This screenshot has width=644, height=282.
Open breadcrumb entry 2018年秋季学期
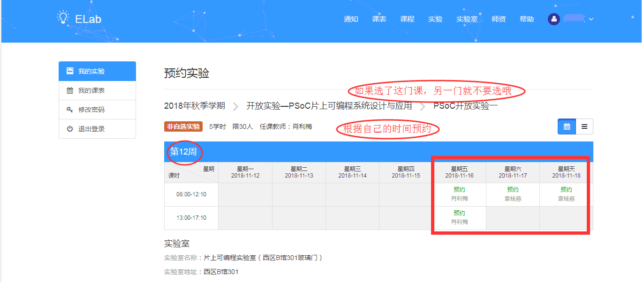coord(195,106)
